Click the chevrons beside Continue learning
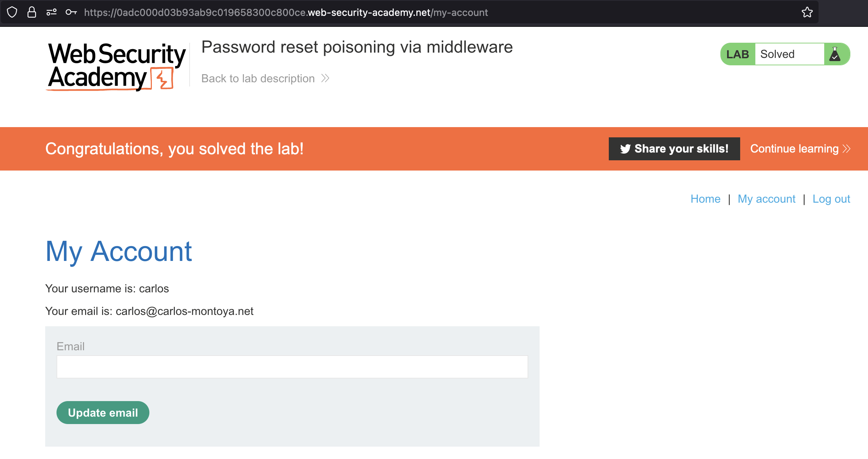The height and width of the screenshot is (459, 868). pyautogui.click(x=846, y=149)
